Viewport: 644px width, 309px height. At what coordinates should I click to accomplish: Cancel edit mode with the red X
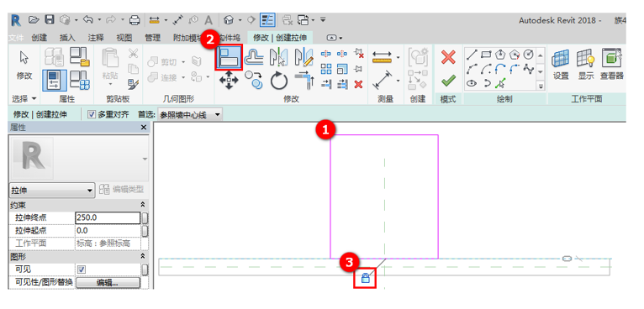[x=448, y=57]
